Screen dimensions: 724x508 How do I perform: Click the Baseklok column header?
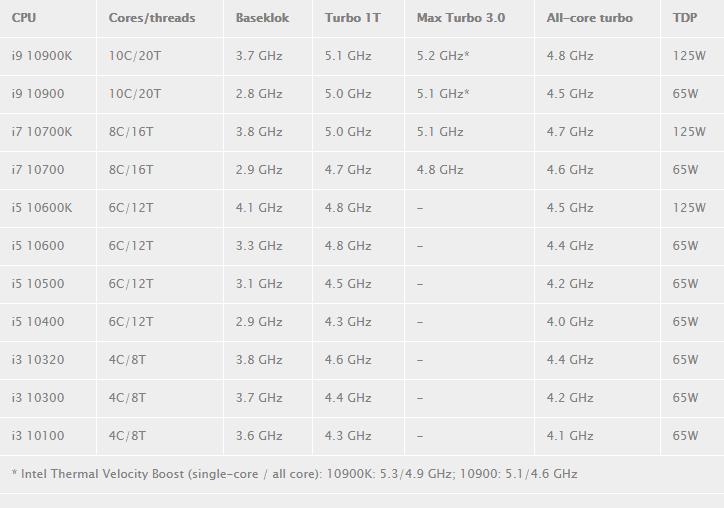pyautogui.click(x=262, y=18)
